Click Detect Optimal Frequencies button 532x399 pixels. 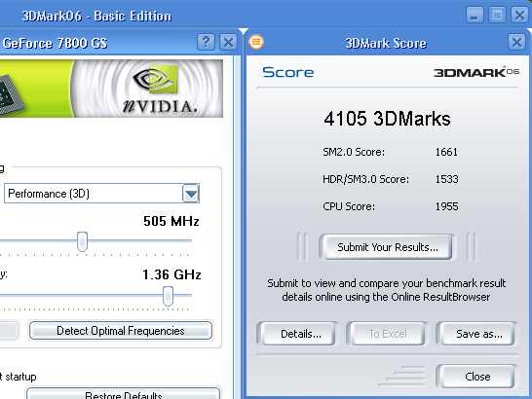point(121,331)
